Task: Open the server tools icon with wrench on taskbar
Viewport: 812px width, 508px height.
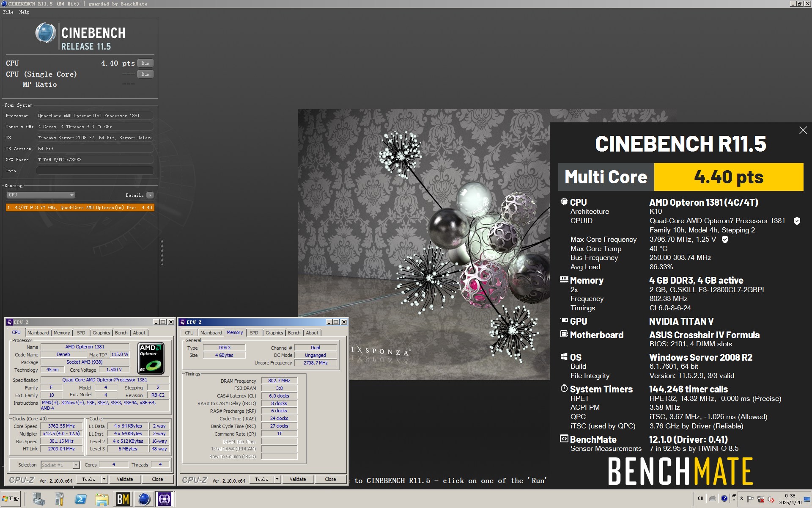Action: tap(60, 499)
